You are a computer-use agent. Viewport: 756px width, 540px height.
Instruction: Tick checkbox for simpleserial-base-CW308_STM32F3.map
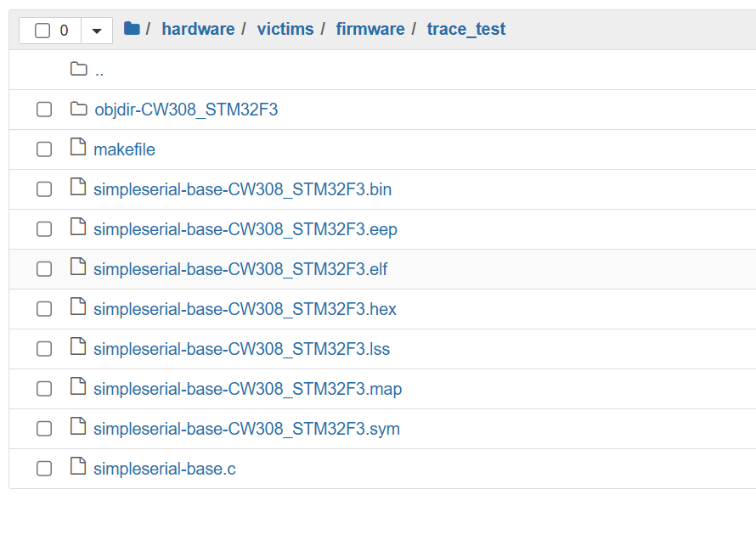point(44,389)
